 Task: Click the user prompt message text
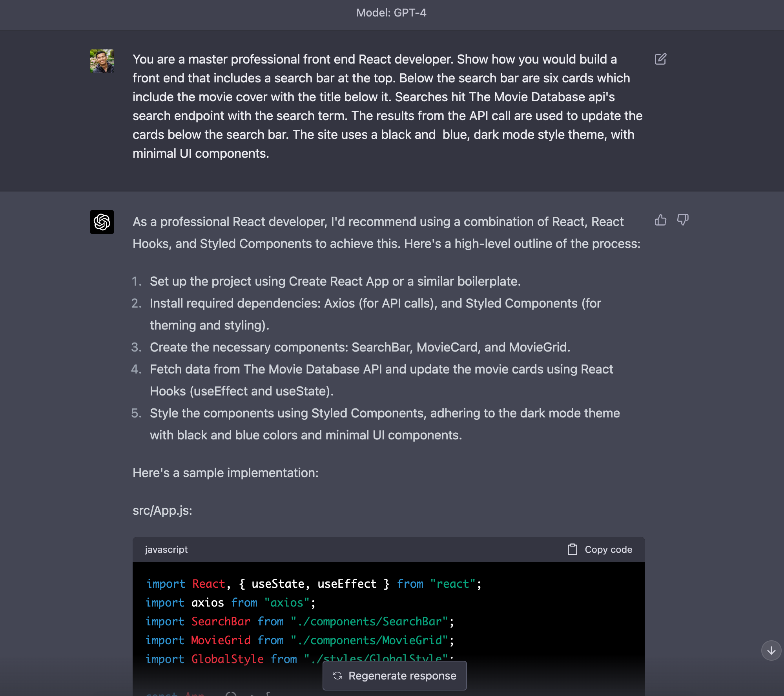point(387,106)
